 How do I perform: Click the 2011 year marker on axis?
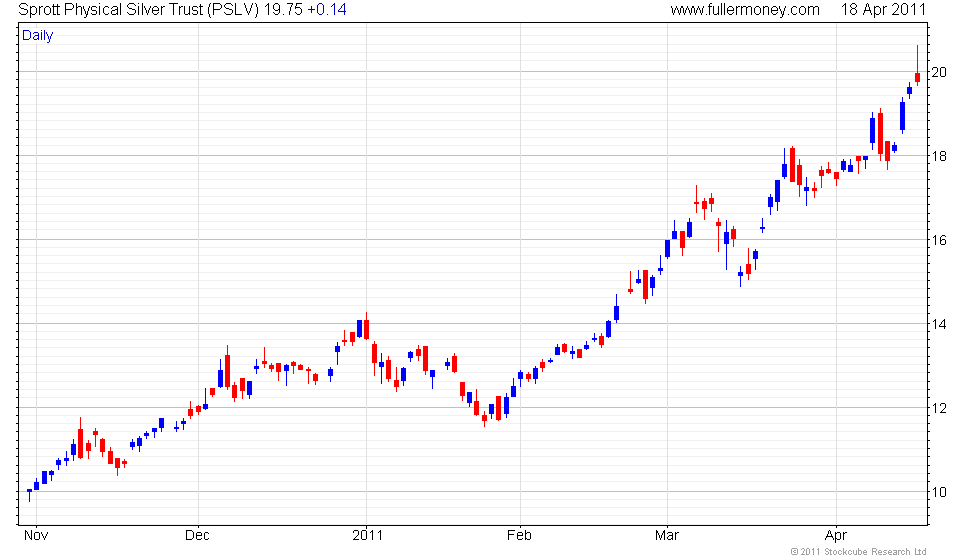pyautogui.click(x=367, y=535)
